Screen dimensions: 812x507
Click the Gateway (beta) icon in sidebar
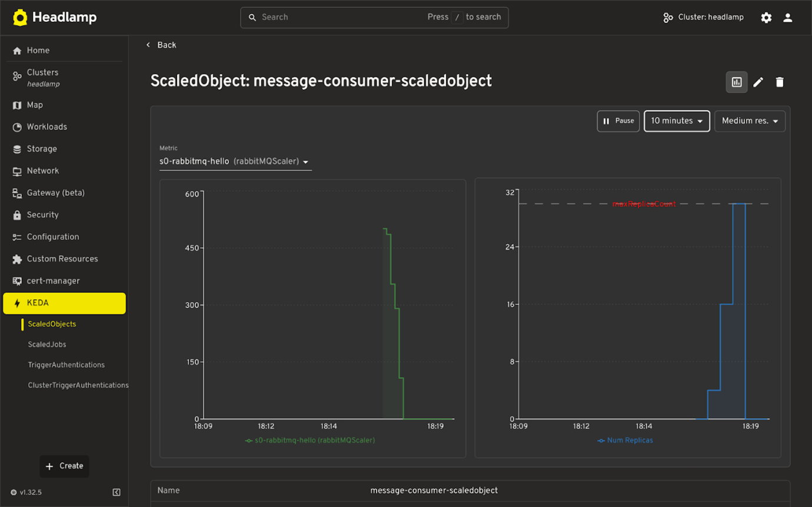pos(17,193)
